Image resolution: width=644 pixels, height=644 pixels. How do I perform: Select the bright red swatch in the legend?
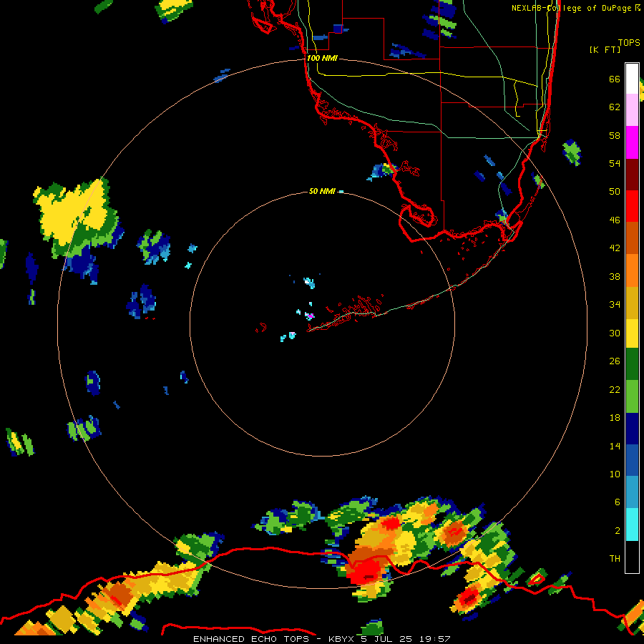coord(632,206)
